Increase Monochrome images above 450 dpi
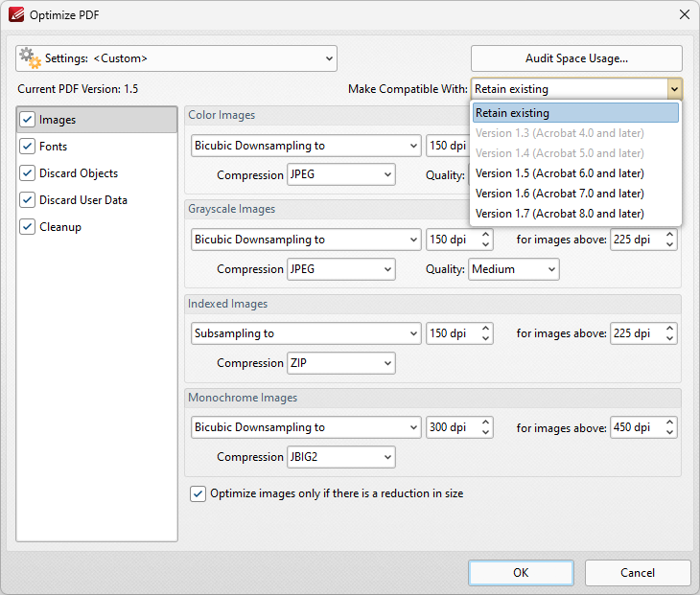This screenshot has height=595, width=700. [x=669, y=422]
